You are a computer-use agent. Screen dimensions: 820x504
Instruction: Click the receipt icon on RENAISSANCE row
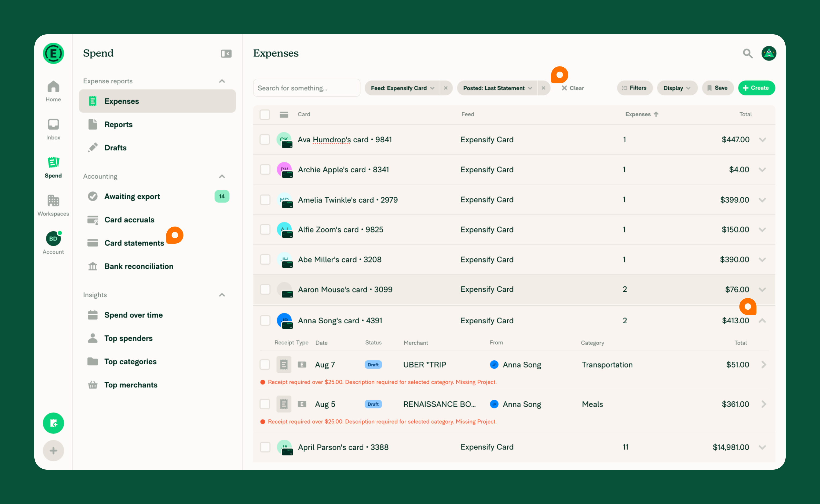pos(284,404)
